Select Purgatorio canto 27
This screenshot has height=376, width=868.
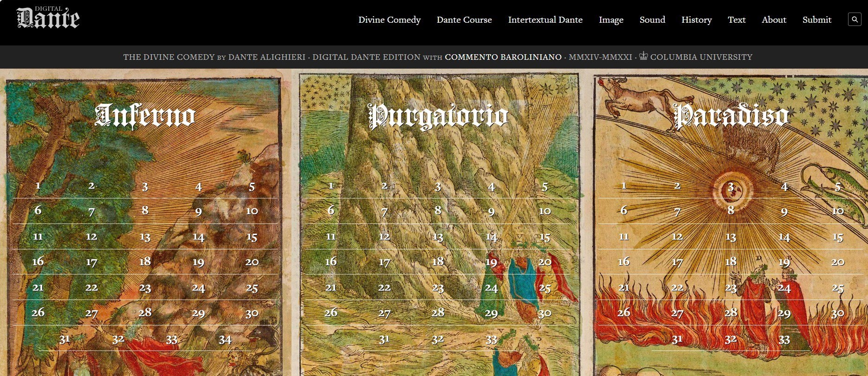point(384,313)
